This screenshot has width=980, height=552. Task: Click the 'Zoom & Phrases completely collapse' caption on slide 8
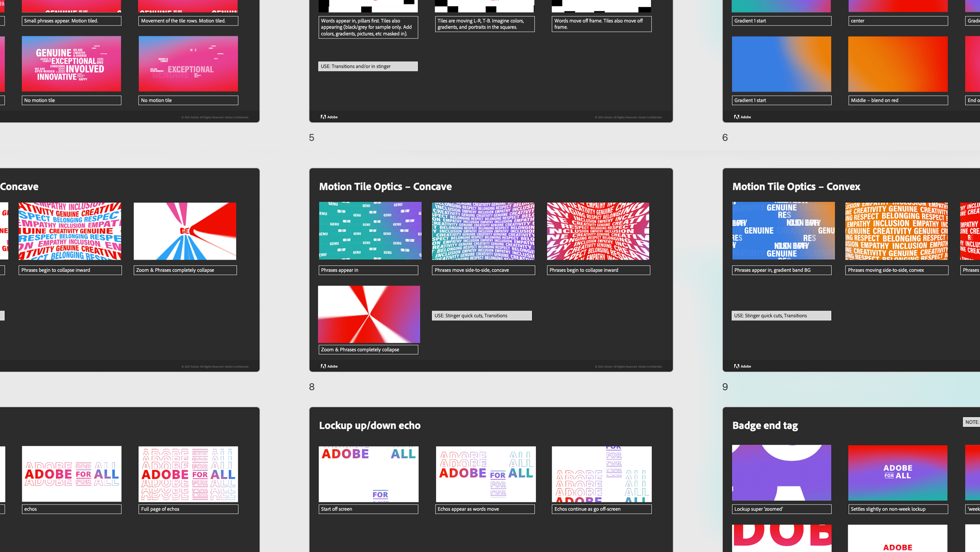368,349
